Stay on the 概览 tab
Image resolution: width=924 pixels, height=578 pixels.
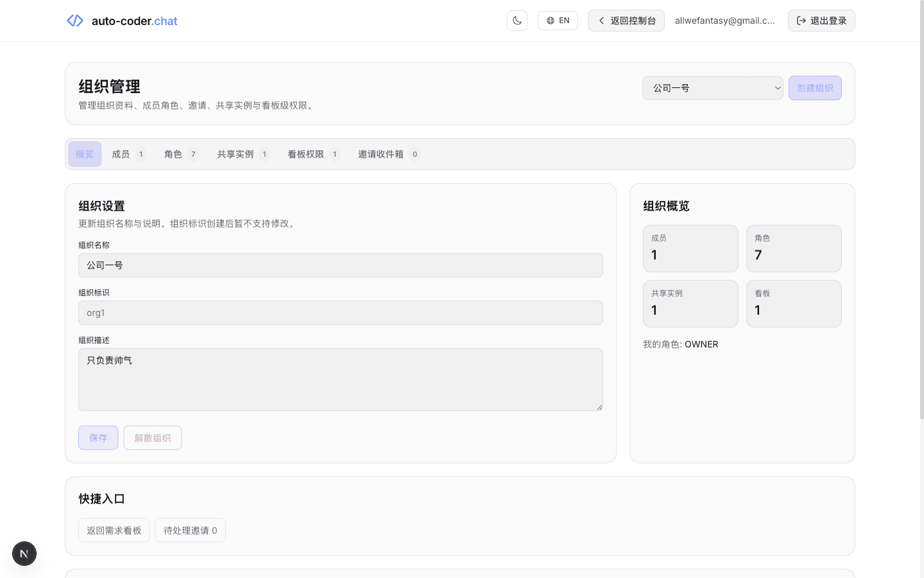[x=85, y=154]
